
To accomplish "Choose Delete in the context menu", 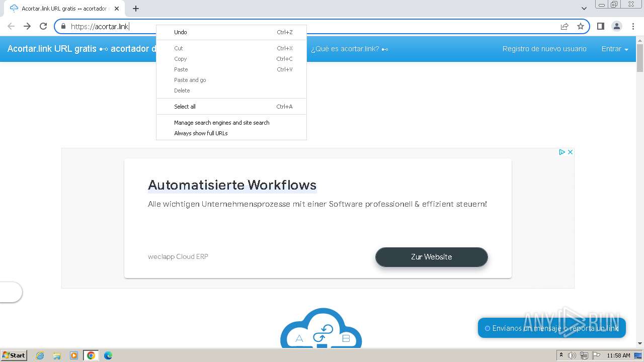I will [x=231, y=90].
